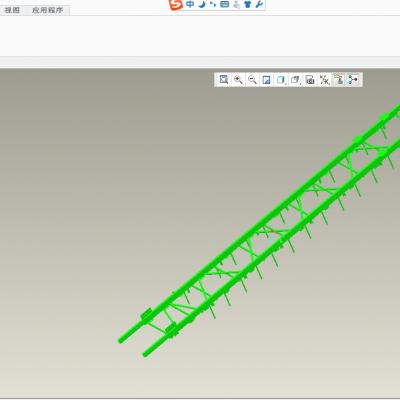The width and height of the screenshot is (400, 400).
Task: Click the Refit view icon
Action: pyautogui.click(x=224, y=80)
